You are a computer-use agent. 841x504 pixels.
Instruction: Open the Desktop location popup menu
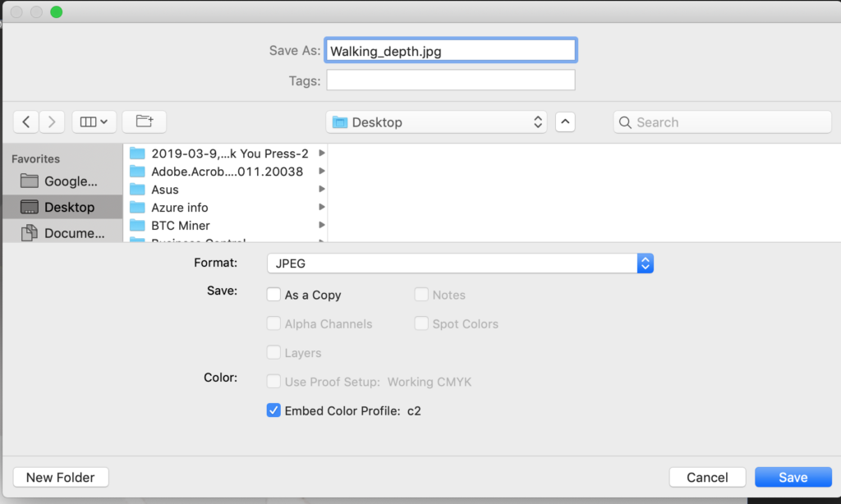[437, 122]
